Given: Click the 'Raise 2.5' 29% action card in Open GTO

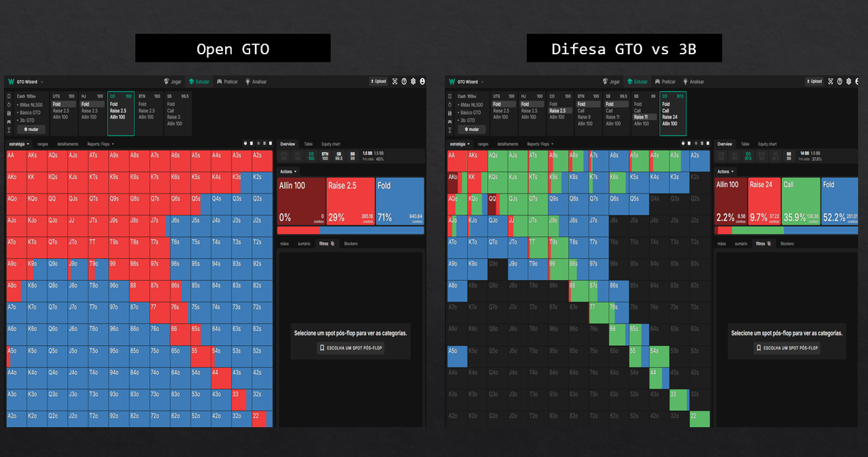Looking at the screenshot, I should click(x=351, y=201).
